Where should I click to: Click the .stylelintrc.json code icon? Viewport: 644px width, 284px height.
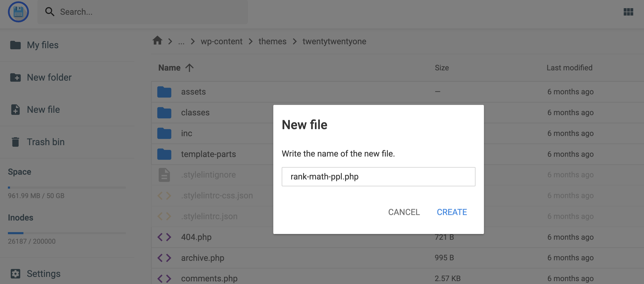coord(164,216)
